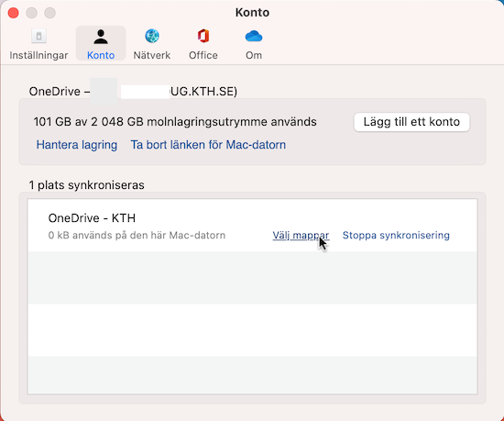Click the Lägg till ett konto button
The width and height of the screenshot is (504, 421).
(411, 122)
